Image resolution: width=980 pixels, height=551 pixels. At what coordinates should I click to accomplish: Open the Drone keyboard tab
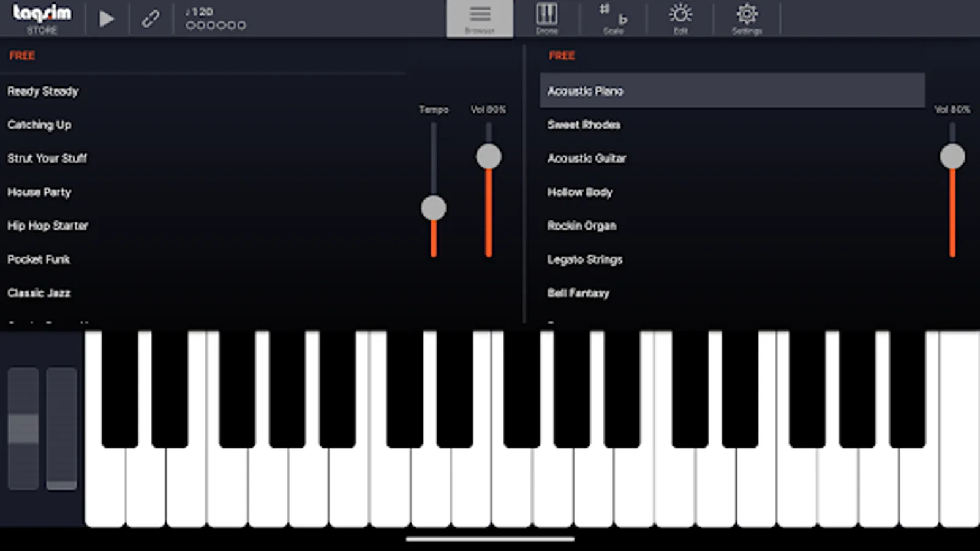point(546,19)
